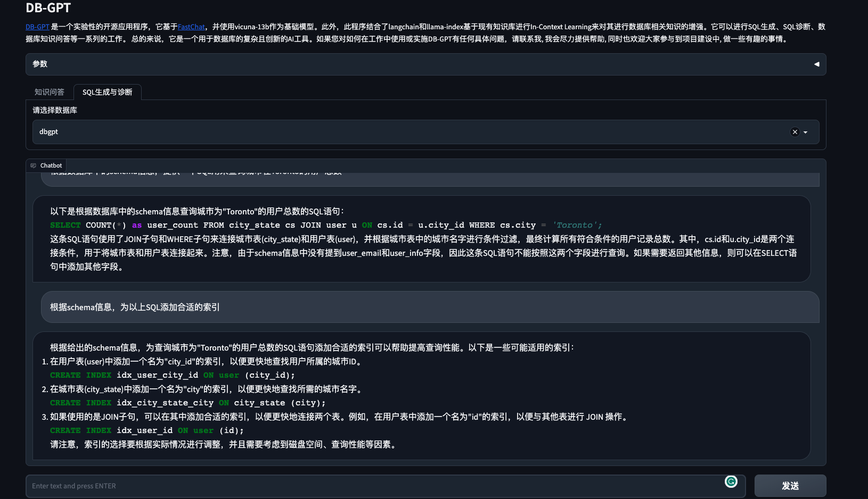This screenshot has height=499, width=868.
Task: Open the DB-GPT hyperlink in the description
Action: point(37,27)
